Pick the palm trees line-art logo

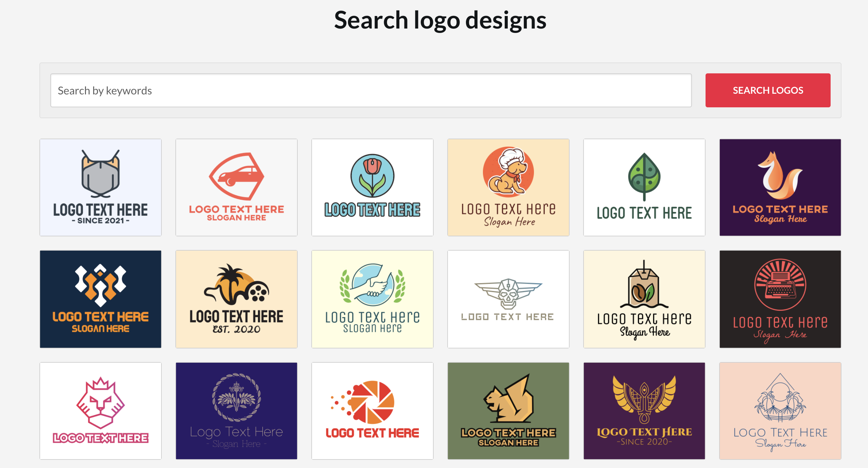pyautogui.click(x=780, y=411)
